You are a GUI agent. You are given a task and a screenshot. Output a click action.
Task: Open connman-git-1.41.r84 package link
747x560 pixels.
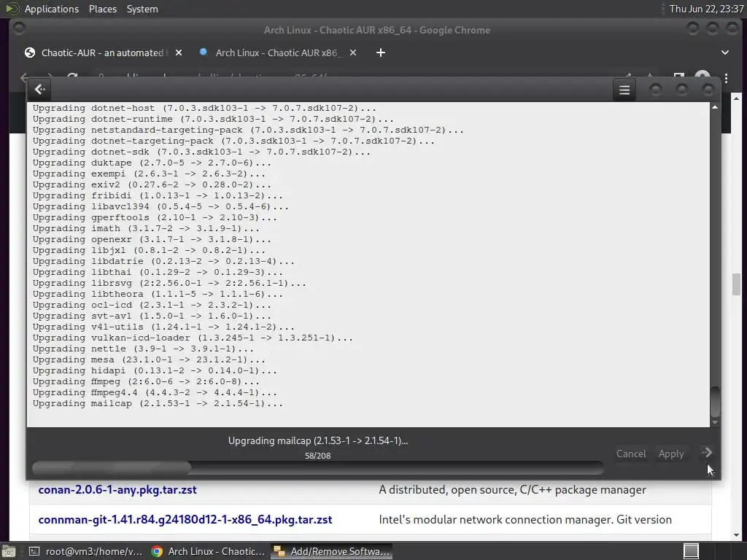coord(185,519)
